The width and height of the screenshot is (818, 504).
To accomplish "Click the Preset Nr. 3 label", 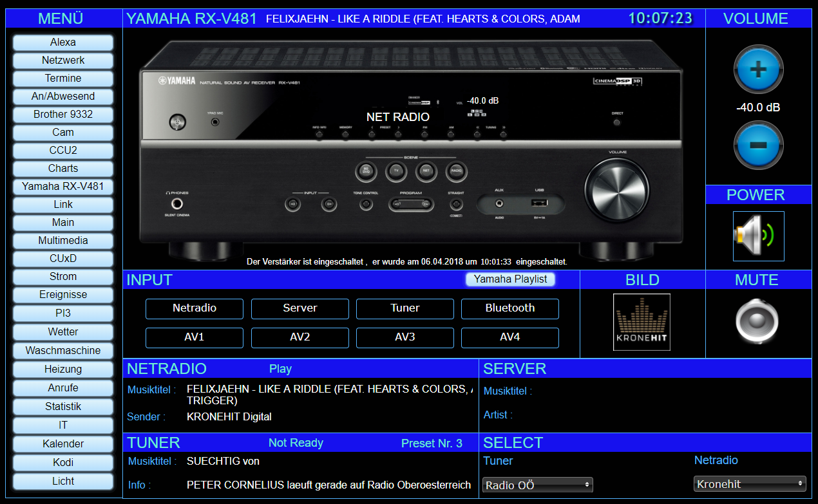I will pos(432,443).
